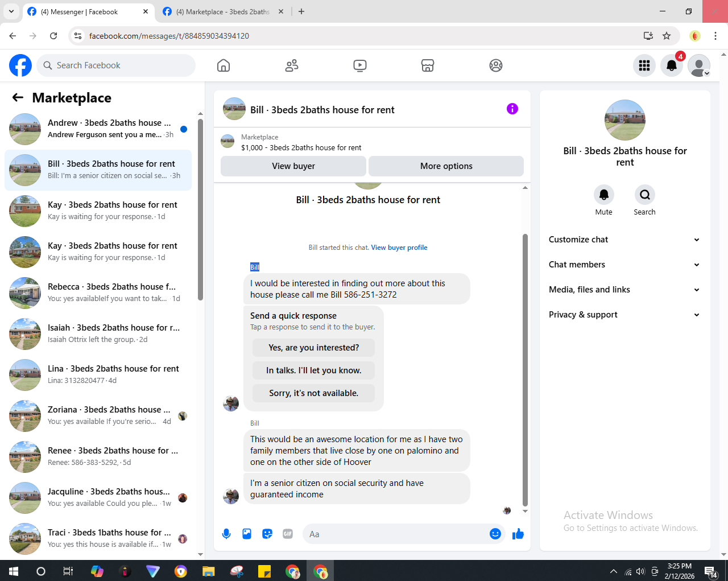This screenshot has width=728, height=581.
Task: Open Isaiah's conversation in the list
Action: 98,334
